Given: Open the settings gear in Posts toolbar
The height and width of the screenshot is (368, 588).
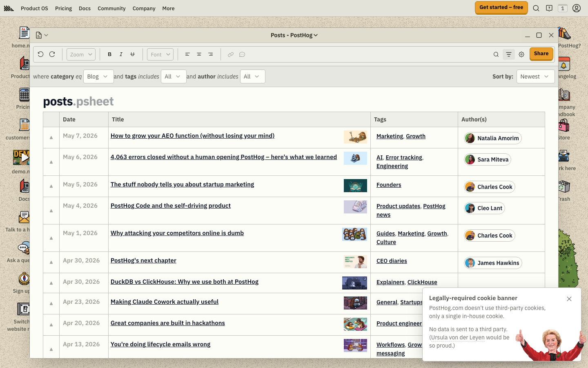Looking at the screenshot, I should tap(521, 54).
